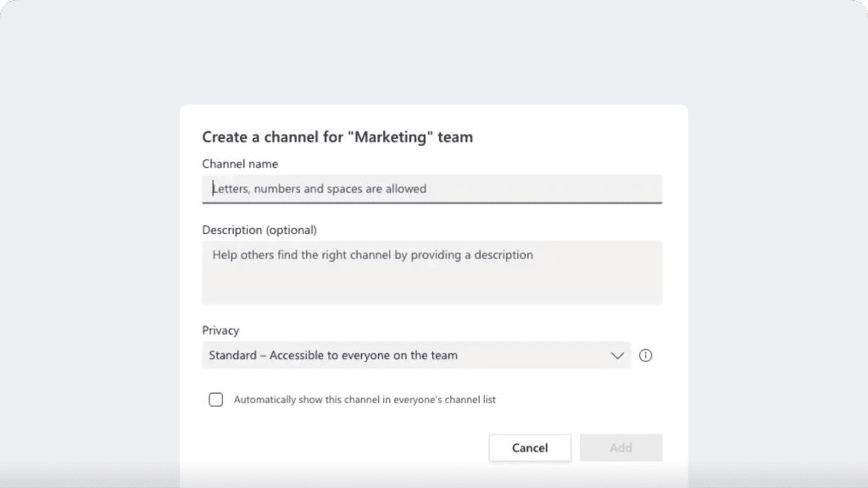868x488 pixels.
Task: Open the Privacy dropdown menu
Action: click(415, 355)
